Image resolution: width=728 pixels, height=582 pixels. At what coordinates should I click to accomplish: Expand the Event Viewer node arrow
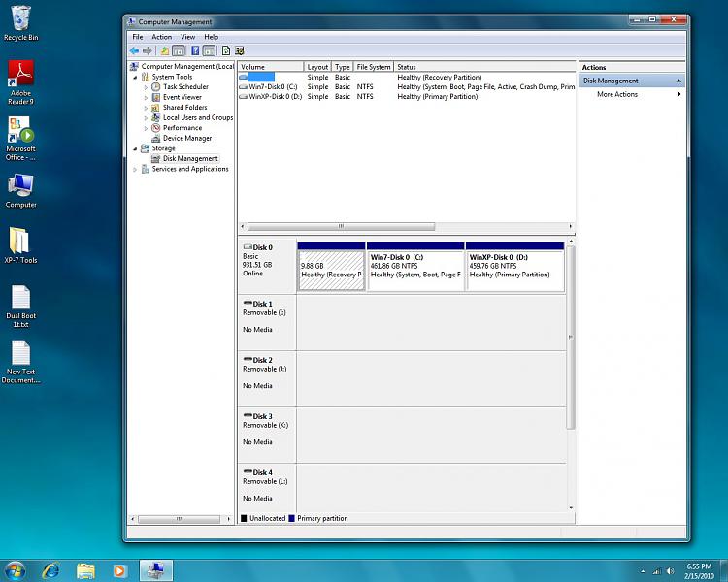pyautogui.click(x=146, y=97)
